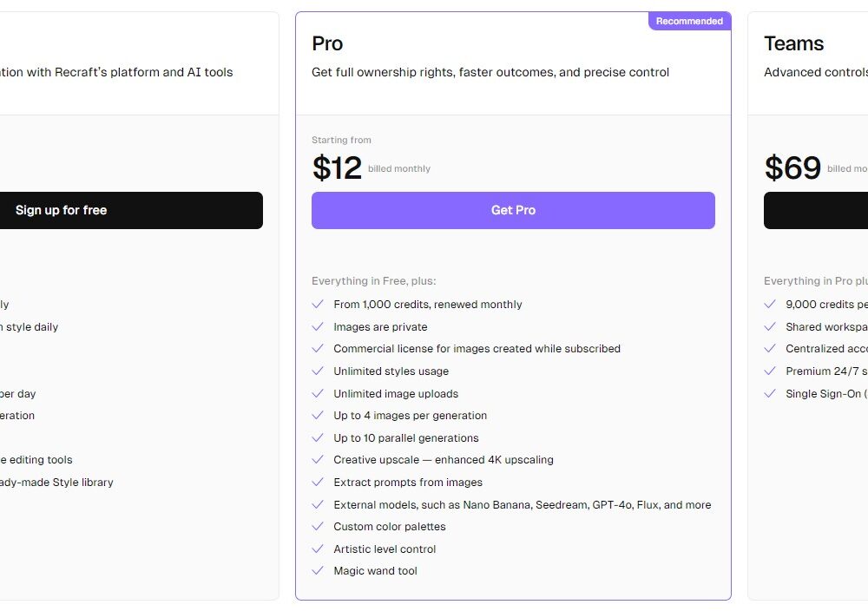This screenshot has height=611, width=868.
Task: Click checkmark beside 9,000 credits in Teams
Action: (x=770, y=305)
